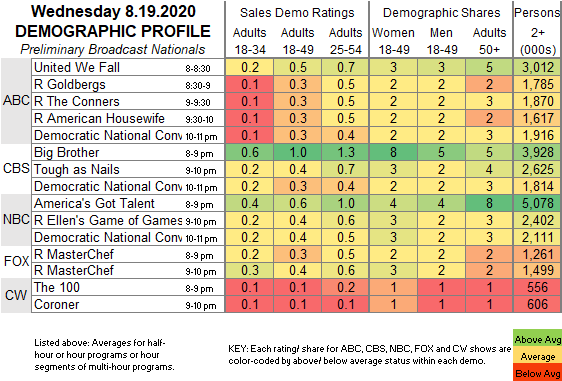Click the FOX network label

point(16,262)
